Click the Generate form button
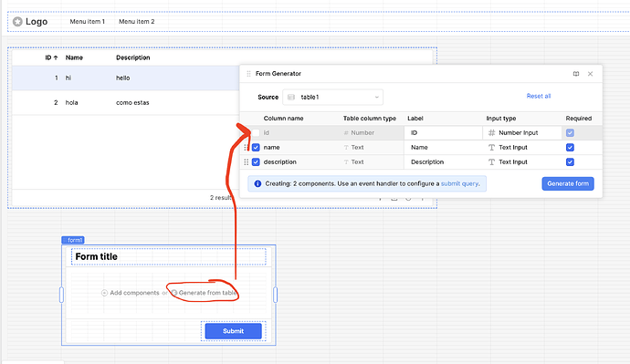Image resolution: width=630 pixels, height=364 pixels. [568, 183]
